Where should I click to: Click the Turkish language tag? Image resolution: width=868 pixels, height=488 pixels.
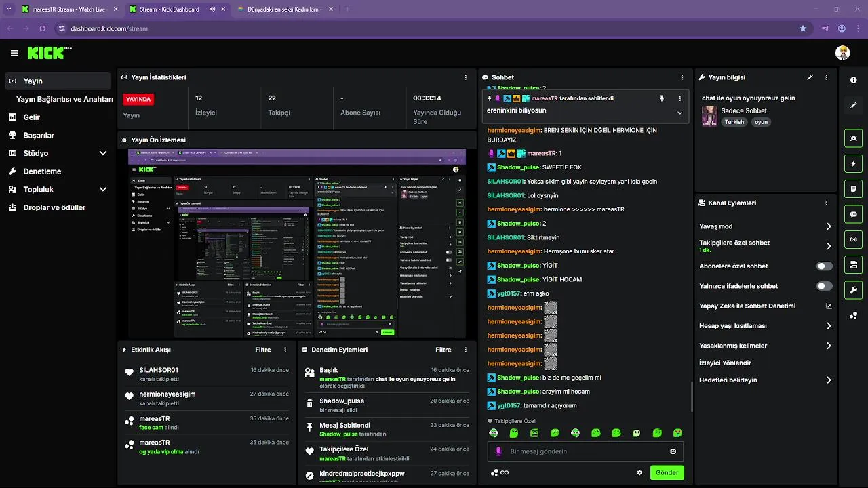tap(734, 122)
